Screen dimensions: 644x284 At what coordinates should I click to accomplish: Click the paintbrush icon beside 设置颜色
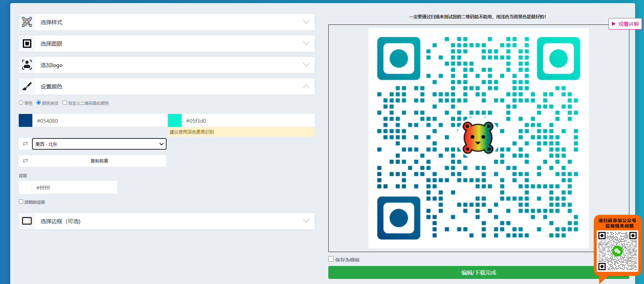tap(27, 86)
